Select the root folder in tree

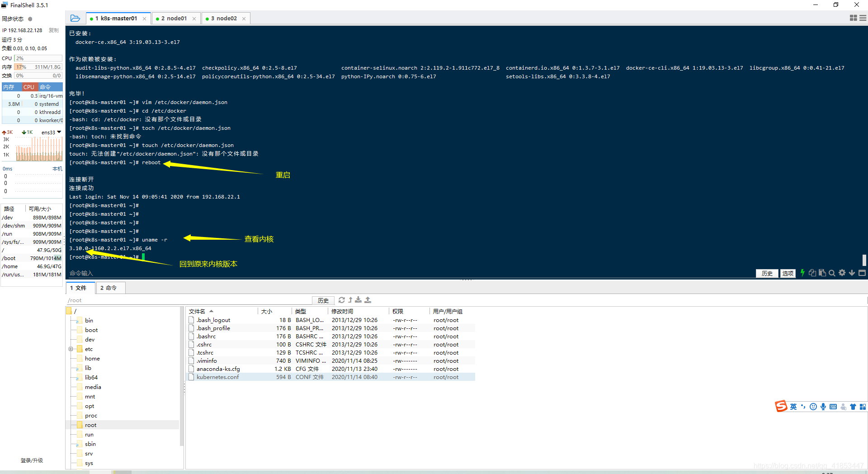(x=90, y=425)
